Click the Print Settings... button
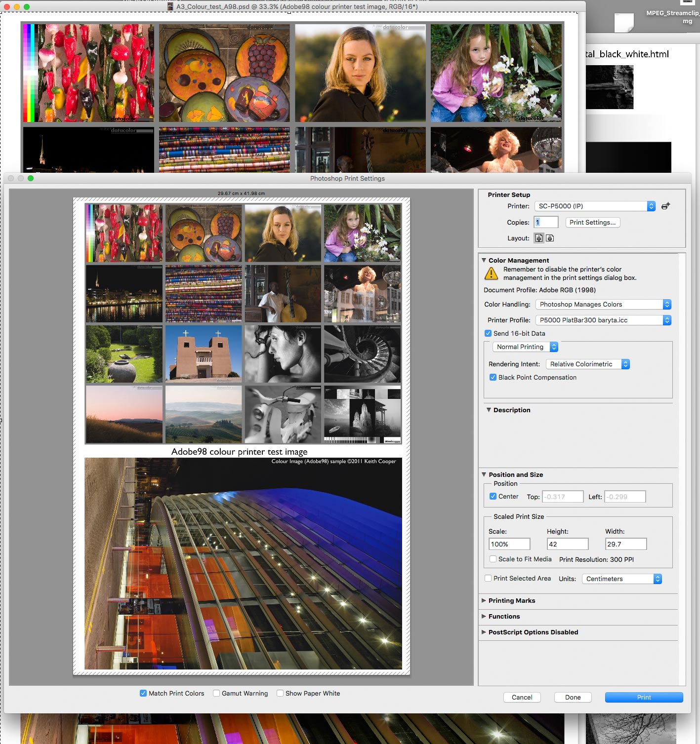Image resolution: width=700 pixels, height=744 pixels. pyautogui.click(x=593, y=222)
